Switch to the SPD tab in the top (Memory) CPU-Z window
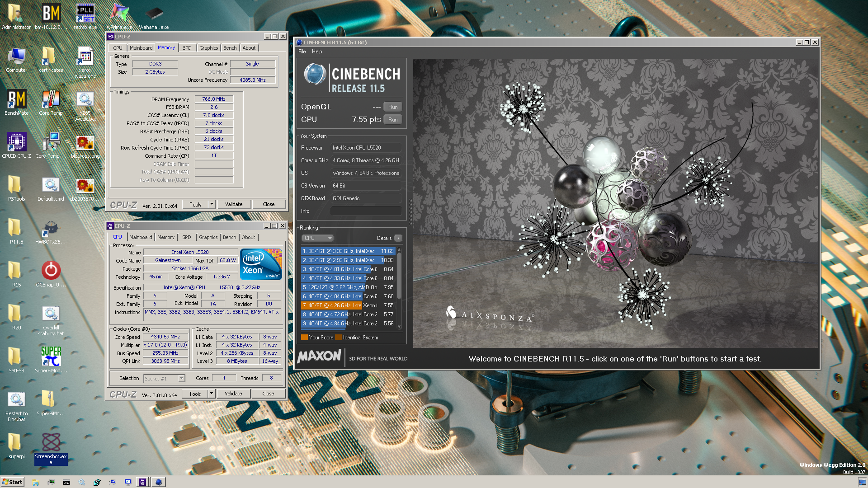Screen dimensions: 868x488 click(187, 48)
